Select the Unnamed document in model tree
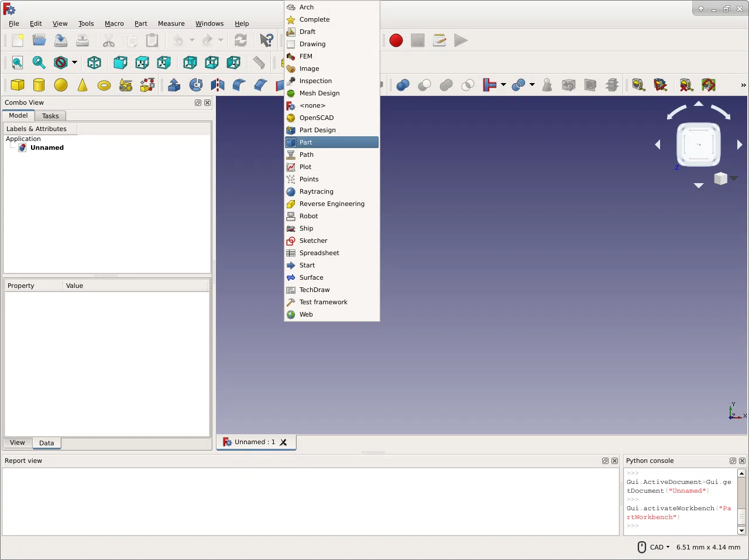 tap(47, 147)
